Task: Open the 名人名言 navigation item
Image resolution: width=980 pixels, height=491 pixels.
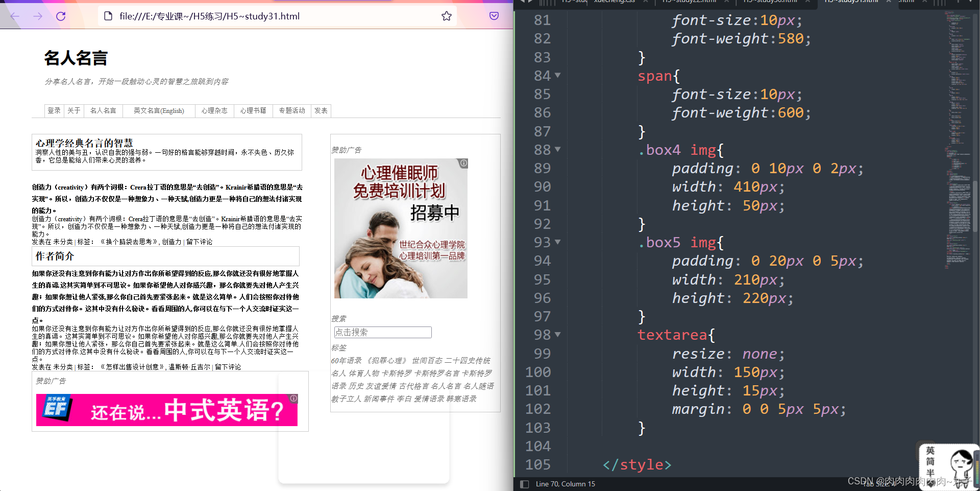Action: click(103, 111)
